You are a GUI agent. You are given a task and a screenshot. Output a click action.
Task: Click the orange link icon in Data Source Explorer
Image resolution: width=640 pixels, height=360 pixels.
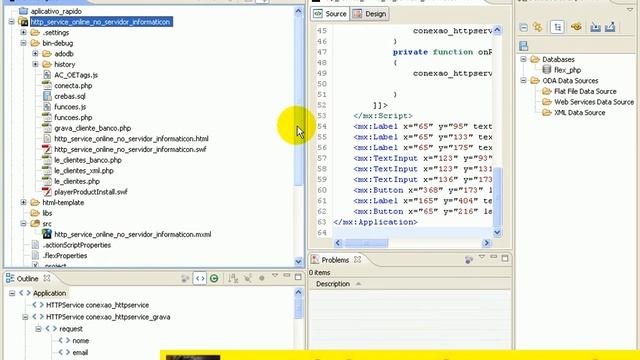[x=576, y=27]
